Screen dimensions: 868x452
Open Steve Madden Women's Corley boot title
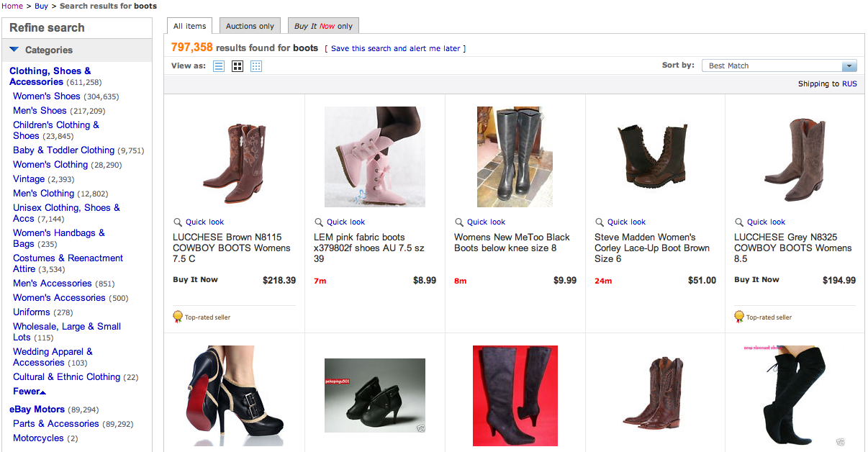[x=652, y=248]
